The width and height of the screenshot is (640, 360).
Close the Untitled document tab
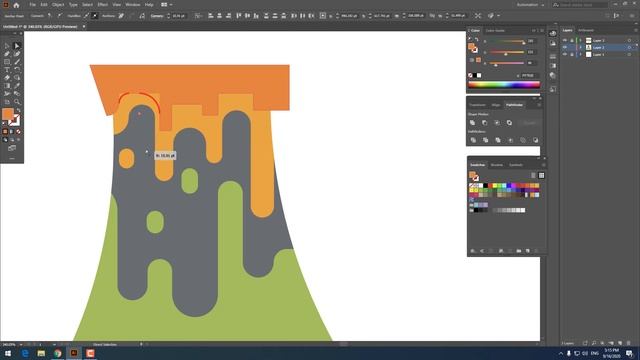tap(84, 27)
